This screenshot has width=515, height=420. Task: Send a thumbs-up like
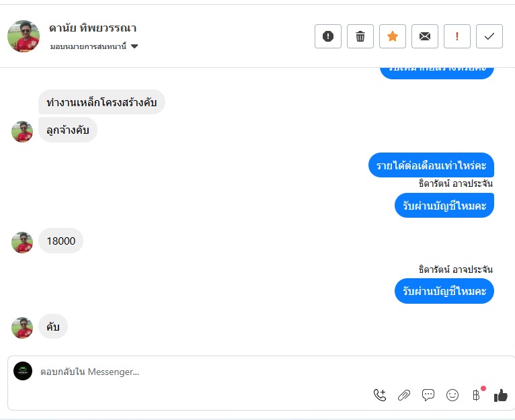click(x=501, y=395)
